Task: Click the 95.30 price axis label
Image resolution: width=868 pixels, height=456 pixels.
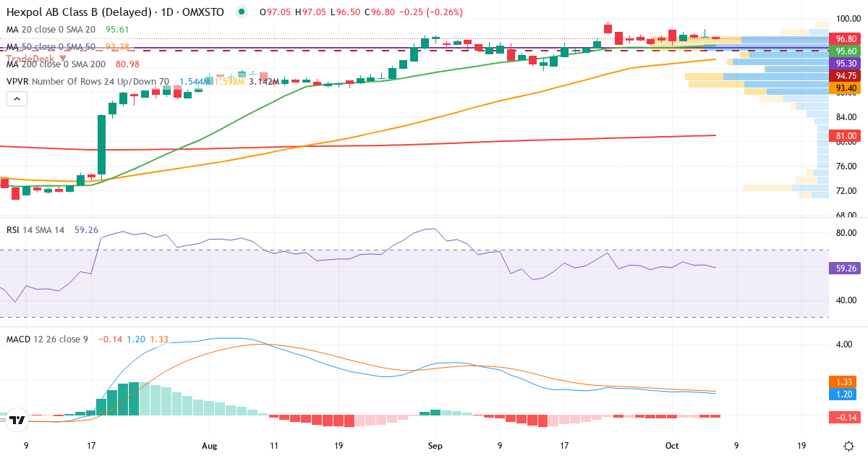Action: [x=846, y=64]
